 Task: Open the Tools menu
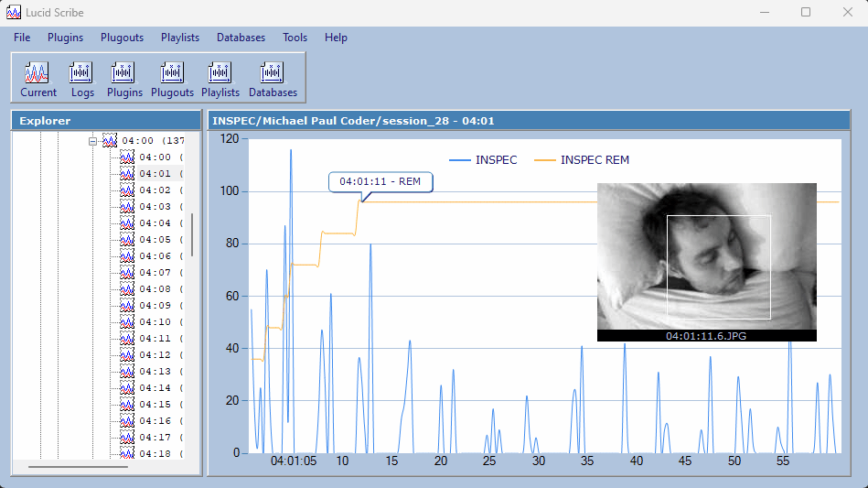pos(295,38)
